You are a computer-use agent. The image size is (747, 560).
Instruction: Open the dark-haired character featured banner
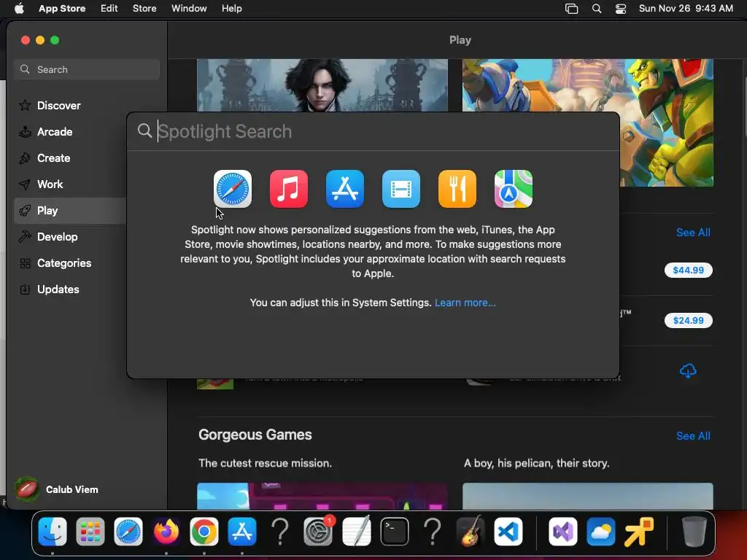click(x=322, y=85)
